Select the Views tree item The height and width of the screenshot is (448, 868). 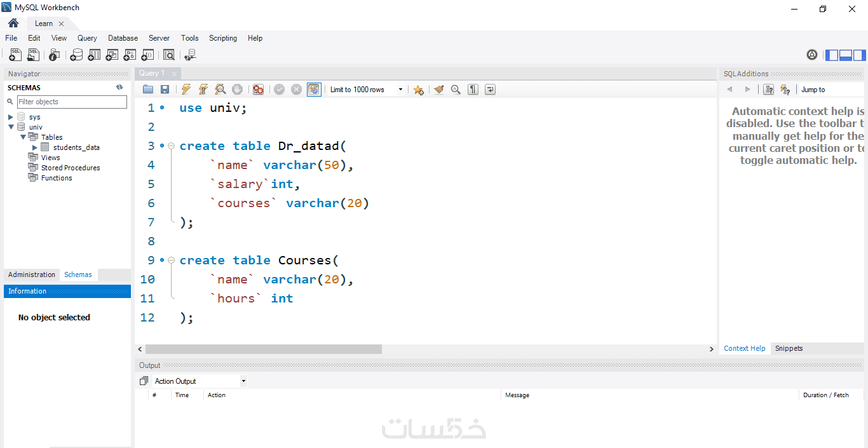50,158
